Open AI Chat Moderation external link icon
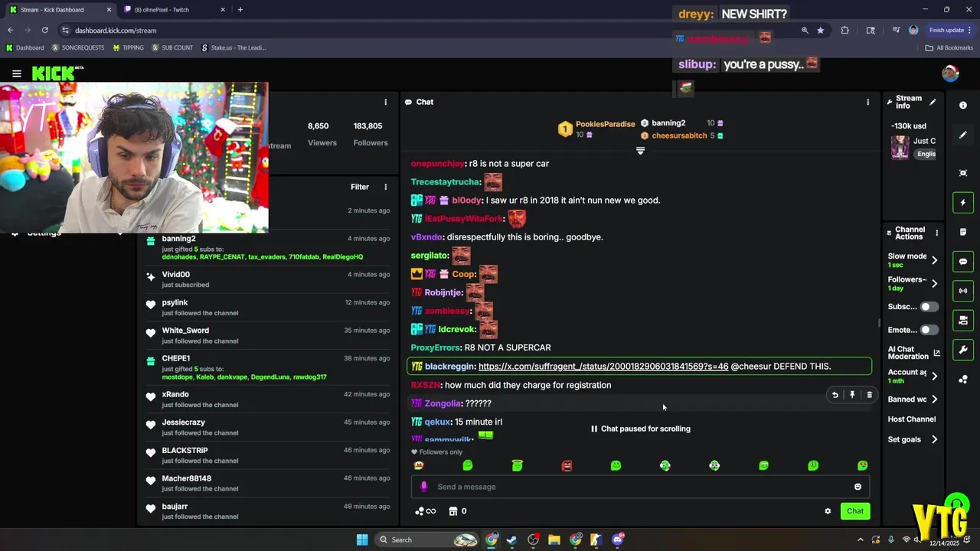This screenshot has width=980, height=551. point(936,353)
